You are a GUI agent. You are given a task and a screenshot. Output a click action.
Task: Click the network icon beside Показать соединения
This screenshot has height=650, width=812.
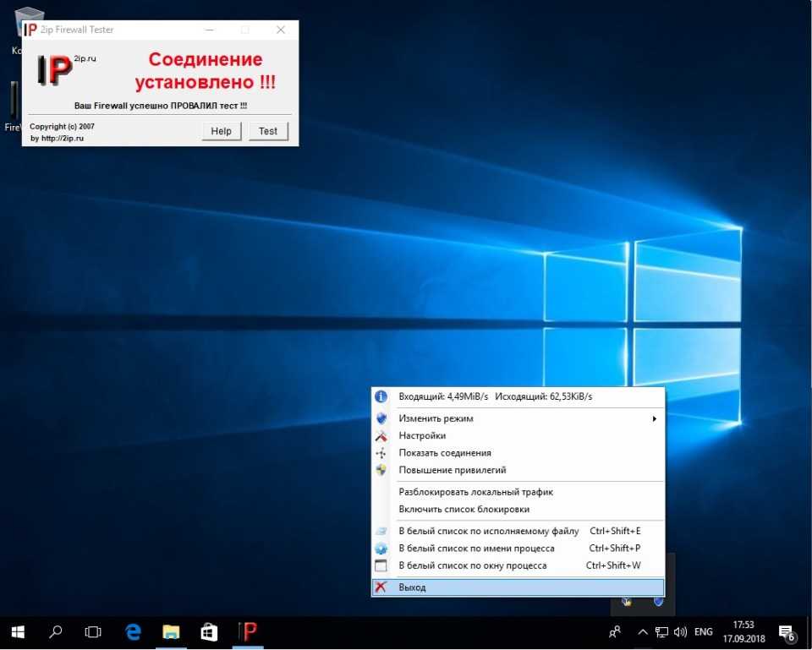[381, 453]
